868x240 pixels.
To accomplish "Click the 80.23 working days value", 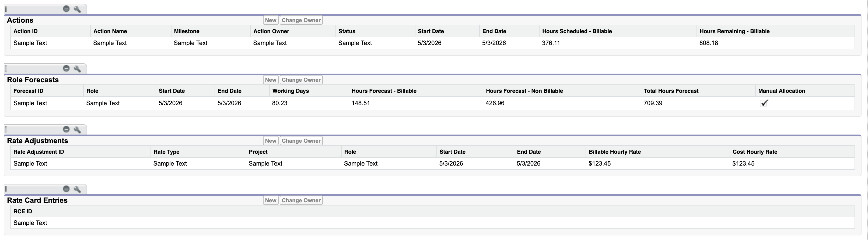I will click(x=280, y=103).
